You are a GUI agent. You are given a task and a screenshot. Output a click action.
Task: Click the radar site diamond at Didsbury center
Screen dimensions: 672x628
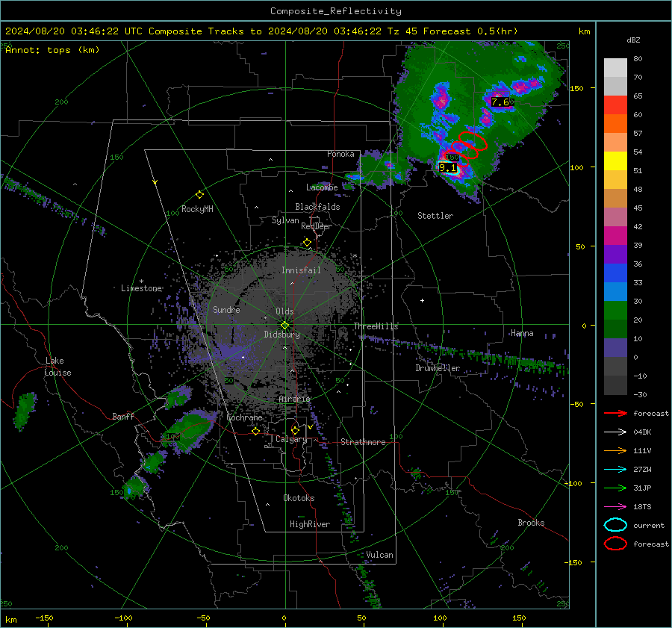(284, 325)
